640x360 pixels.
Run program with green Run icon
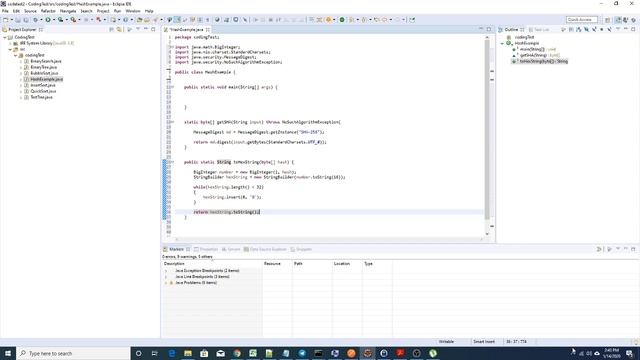click(48, 20)
